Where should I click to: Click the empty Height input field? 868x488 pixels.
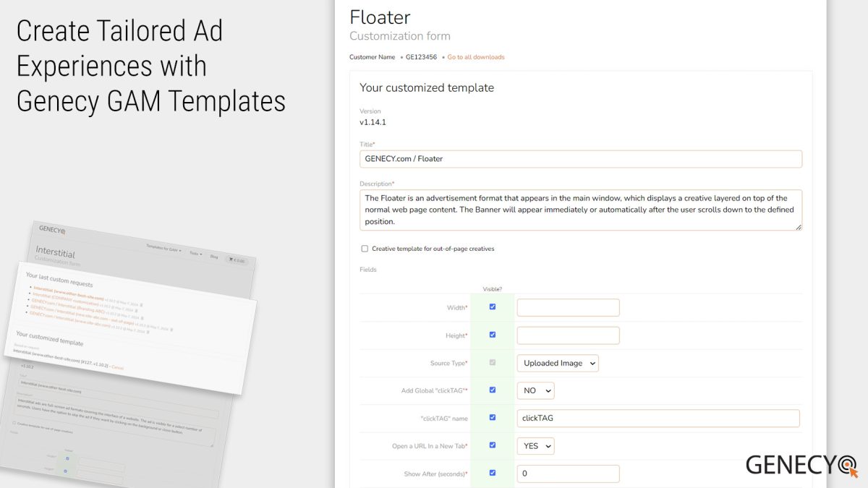(x=569, y=335)
